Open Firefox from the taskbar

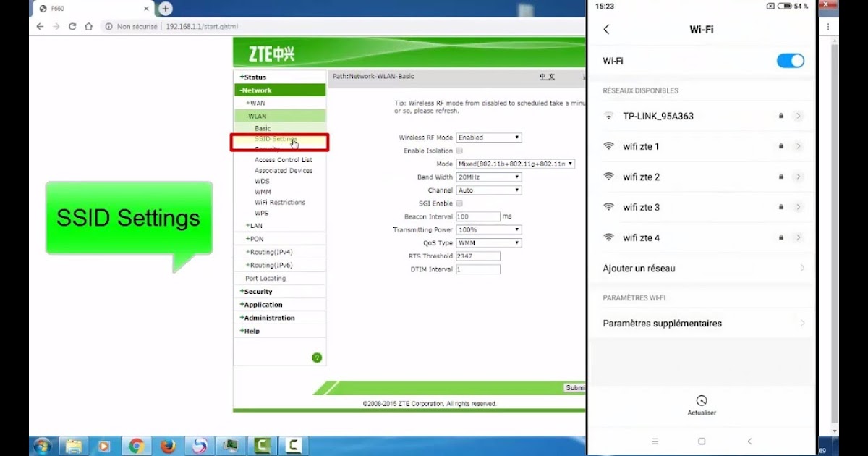click(168, 446)
